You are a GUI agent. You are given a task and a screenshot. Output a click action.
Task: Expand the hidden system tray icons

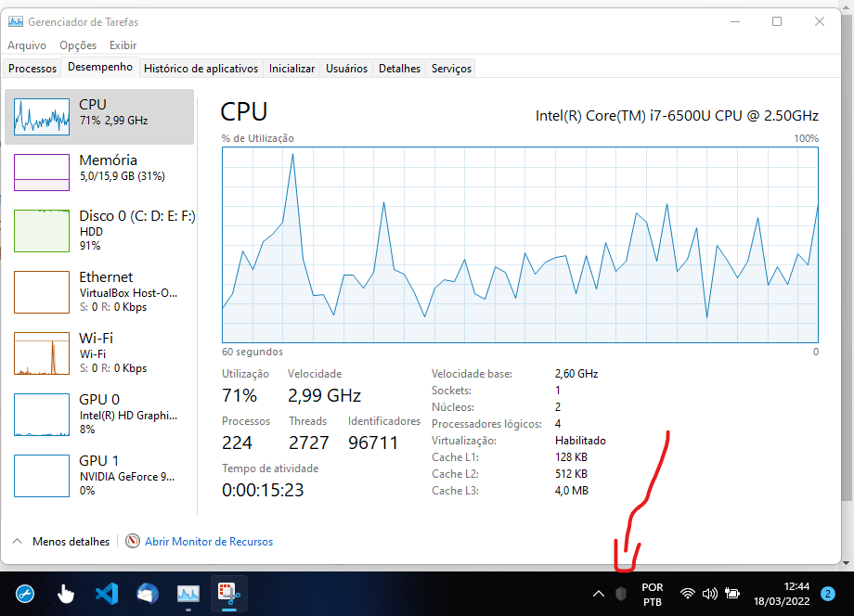point(598,594)
